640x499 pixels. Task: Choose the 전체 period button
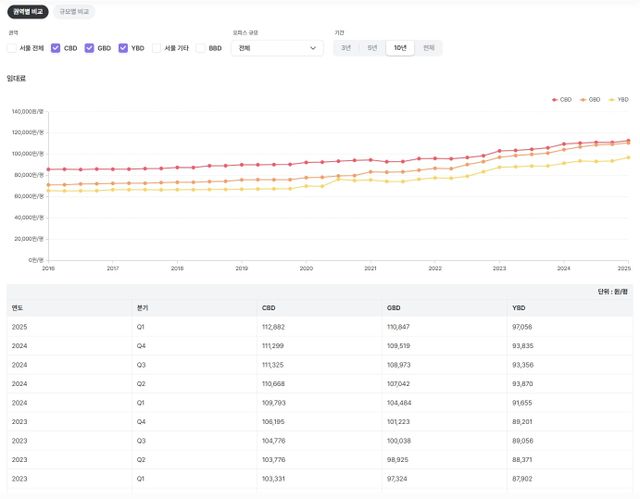[x=428, y=48]
